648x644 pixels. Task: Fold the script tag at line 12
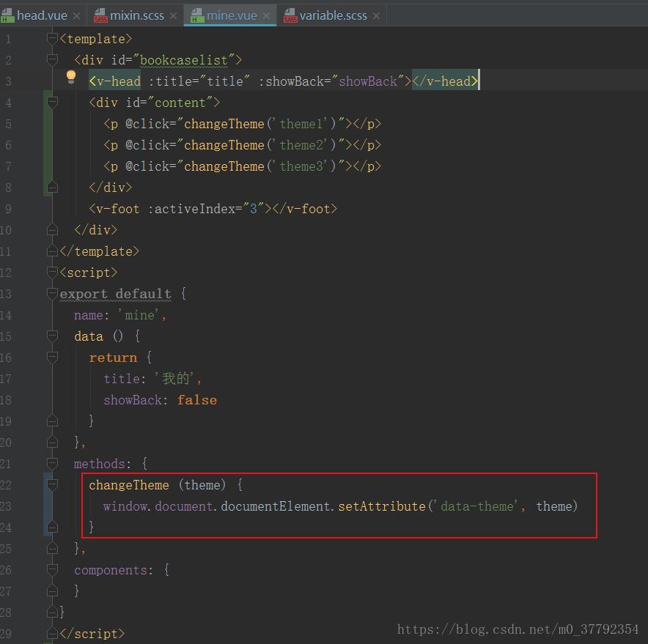52,273
